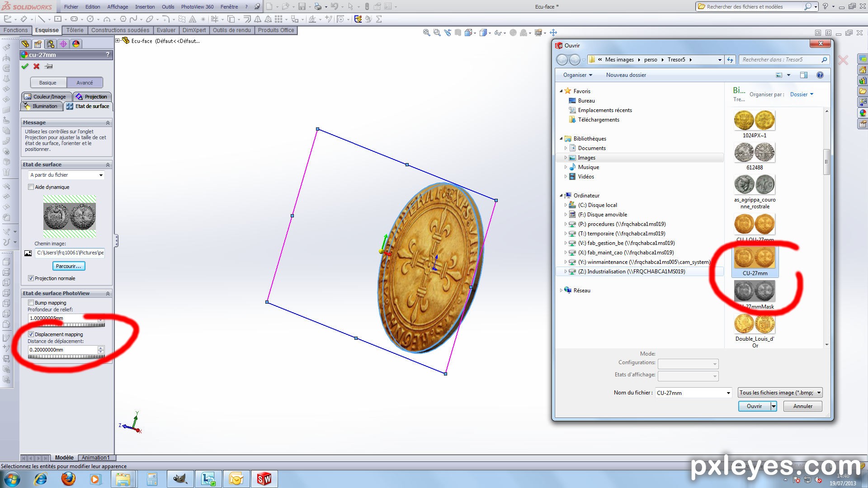Click the Sketch Fillet tool
The height and width of the screenshot is (488, 868).
pyautogui.click(x=165, y=19)
